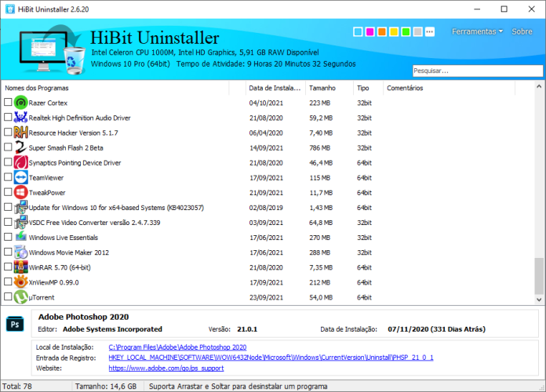
Task: Open more theme colors ellipsis button
Action: click(430, 32)
